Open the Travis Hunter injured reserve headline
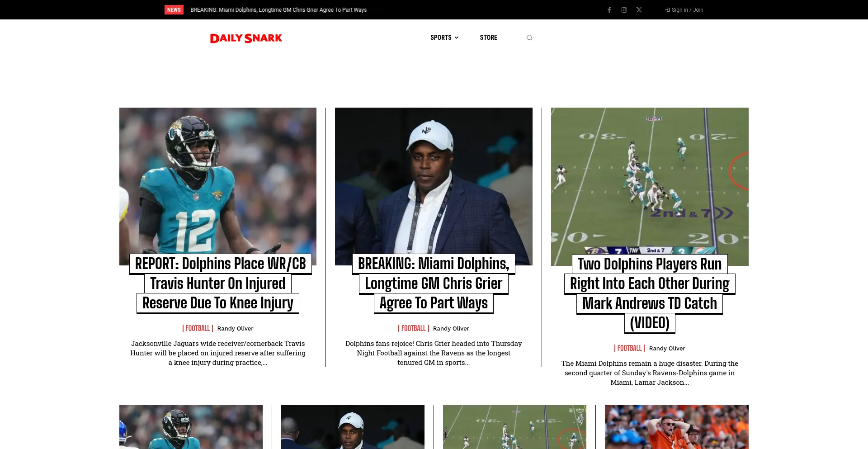This screenshot has height=449, width=868. tap(218, 284)
